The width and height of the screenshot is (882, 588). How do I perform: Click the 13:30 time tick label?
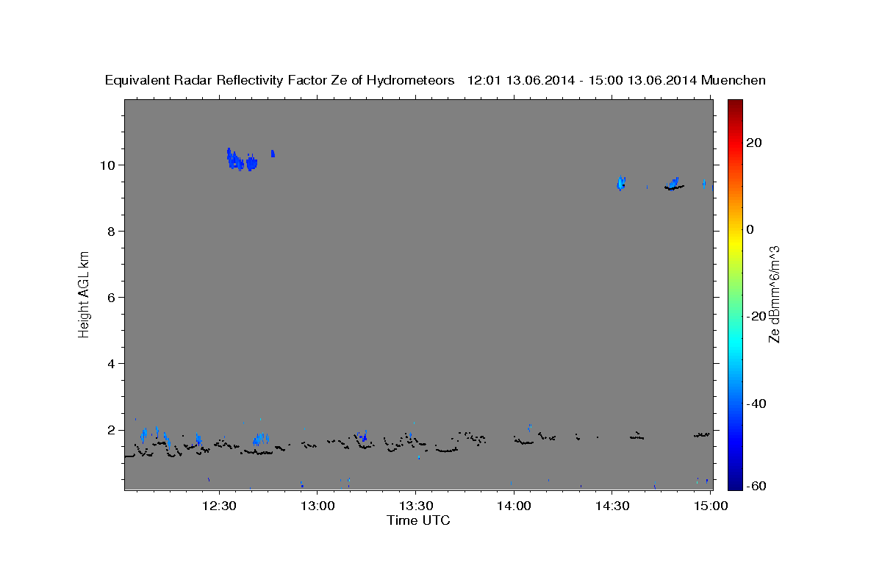click(x=415, y=506)
